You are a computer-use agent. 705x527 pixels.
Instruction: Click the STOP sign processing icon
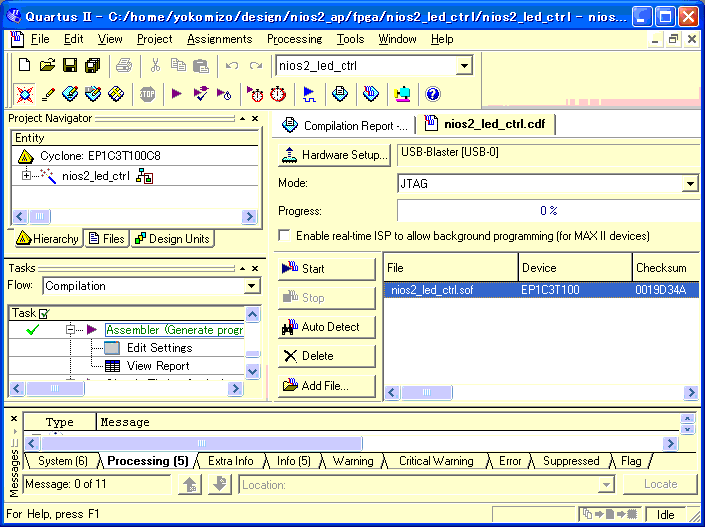tap(147, 94)
